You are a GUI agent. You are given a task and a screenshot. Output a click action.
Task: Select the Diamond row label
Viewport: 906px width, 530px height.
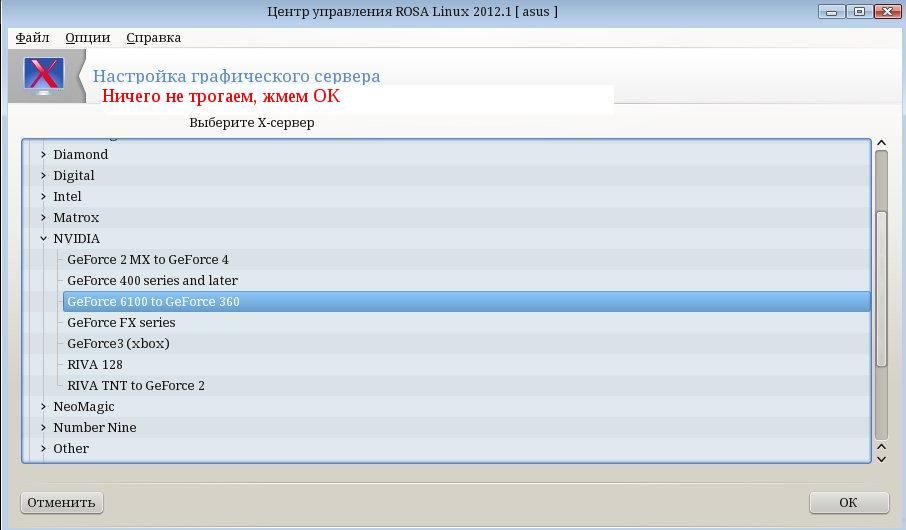pos(80,154)
